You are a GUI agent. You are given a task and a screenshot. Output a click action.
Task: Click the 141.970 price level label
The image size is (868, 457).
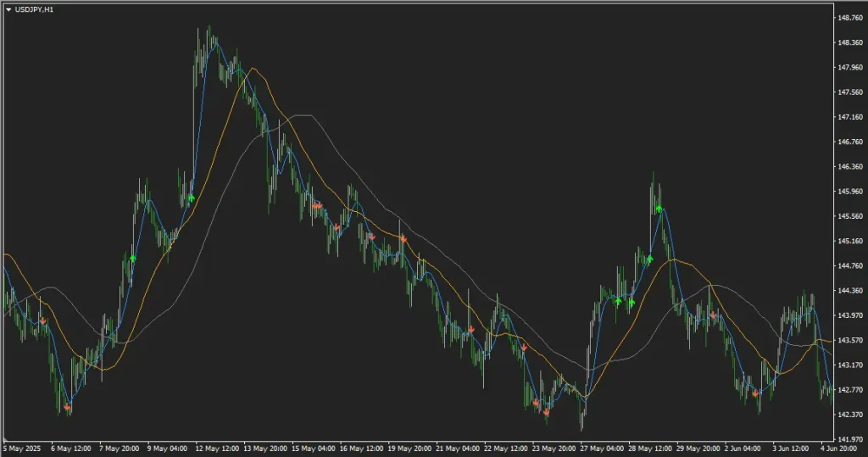850,440
